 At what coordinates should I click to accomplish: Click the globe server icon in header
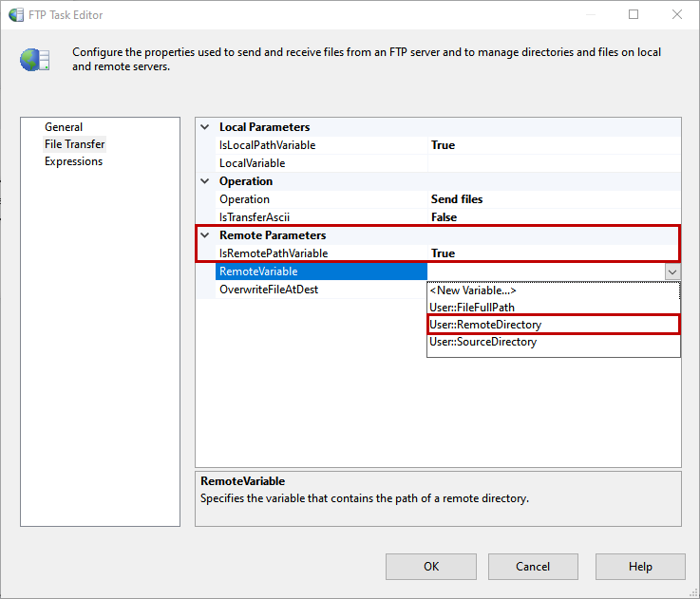34,59
